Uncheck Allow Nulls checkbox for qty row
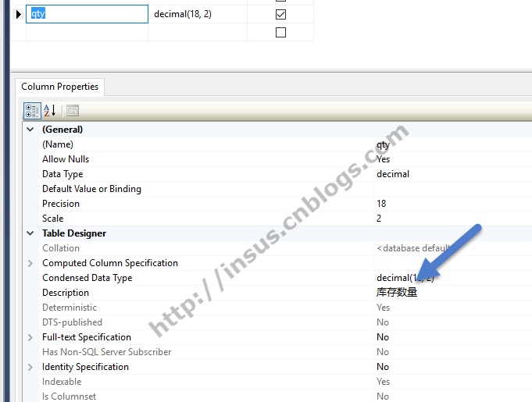 (281, 14)
